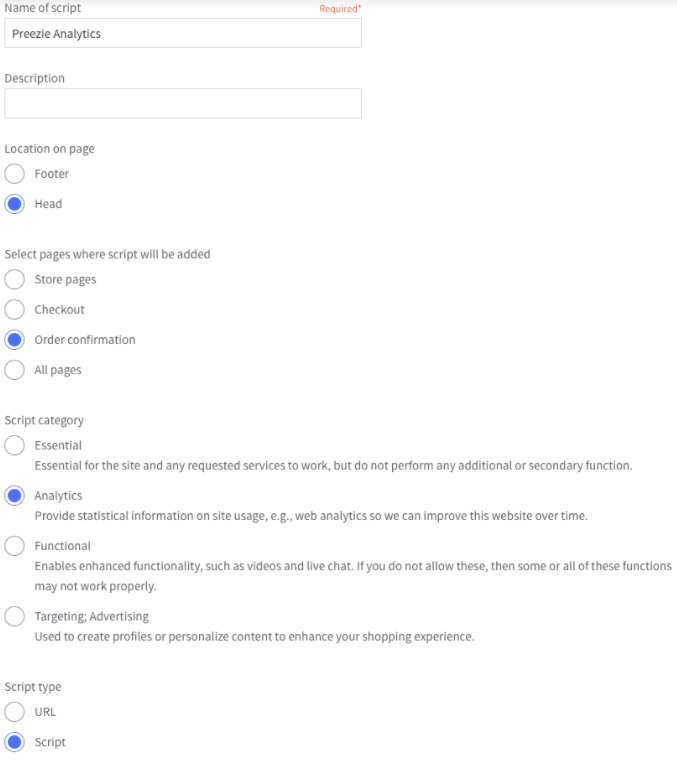Viewport: 677px width, 761px height.
Task: Choose the Functional script category
Action: pyautogui.click(x=15, y=546)
